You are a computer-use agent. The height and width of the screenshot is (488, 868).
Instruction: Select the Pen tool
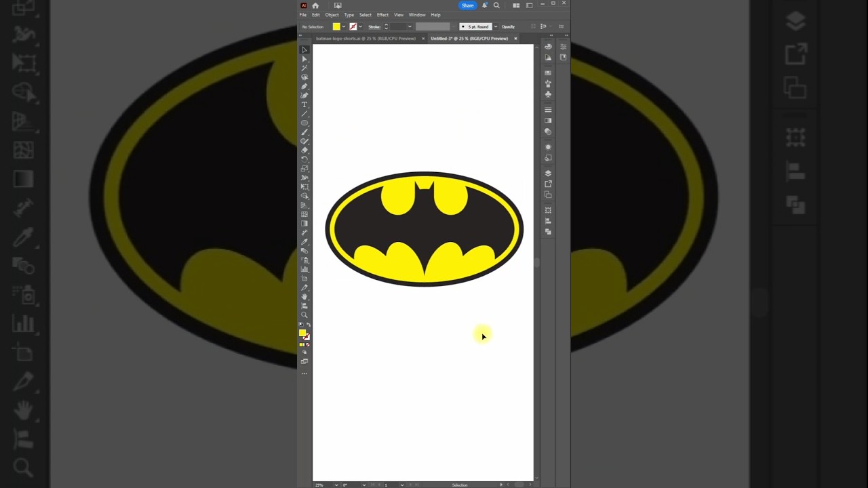[304, 86]
